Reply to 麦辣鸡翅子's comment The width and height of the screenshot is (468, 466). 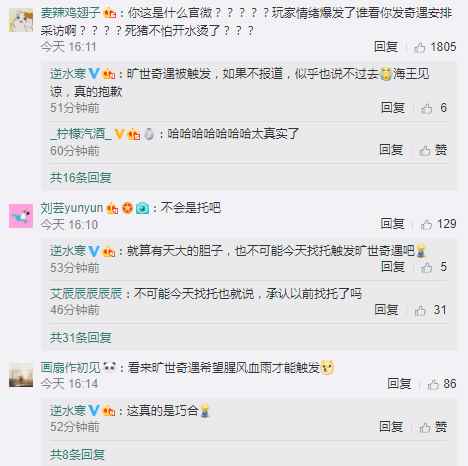point(386,47)
